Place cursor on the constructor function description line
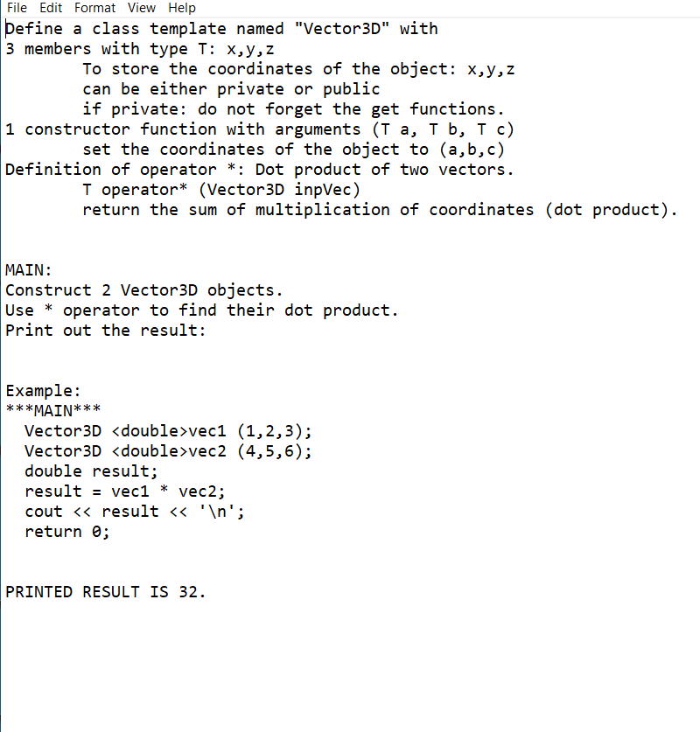The image size is (700, 732). click(x=258, y=129)
